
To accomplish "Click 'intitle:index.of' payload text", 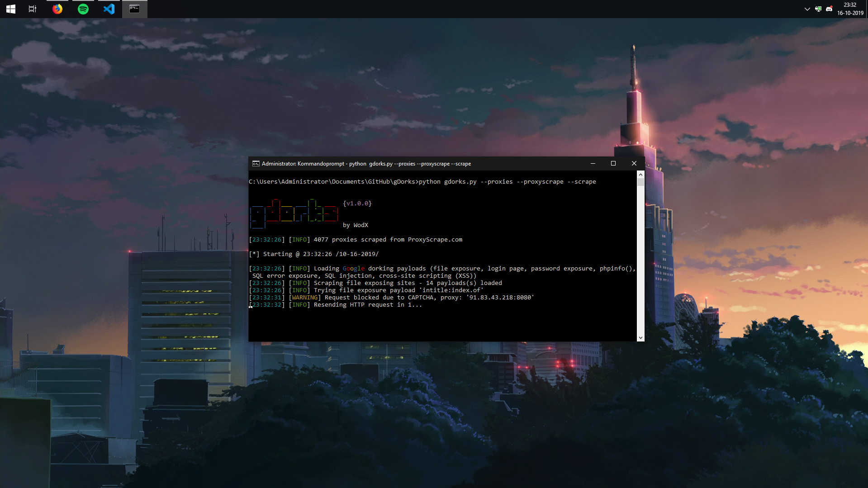I will (x=451, y=290).
